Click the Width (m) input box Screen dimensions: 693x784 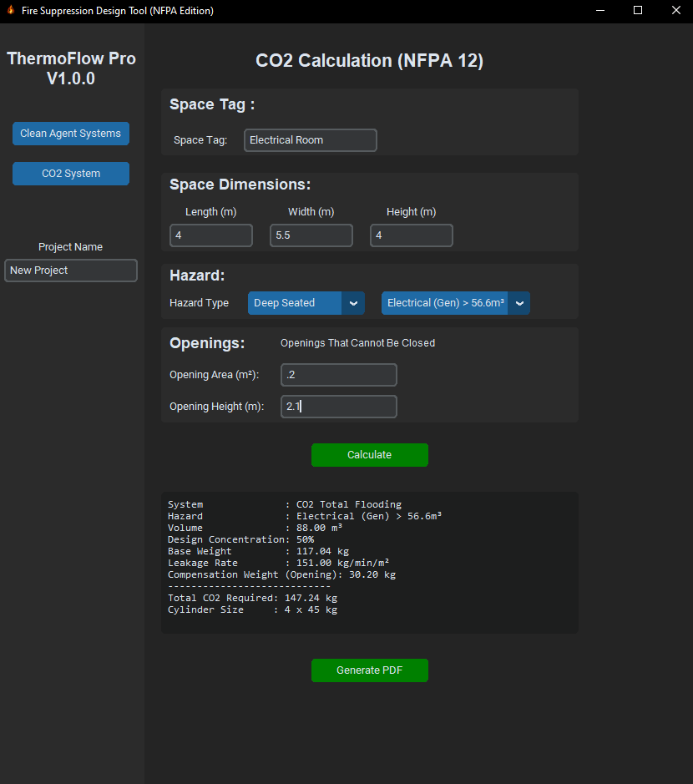coord(311,235)
